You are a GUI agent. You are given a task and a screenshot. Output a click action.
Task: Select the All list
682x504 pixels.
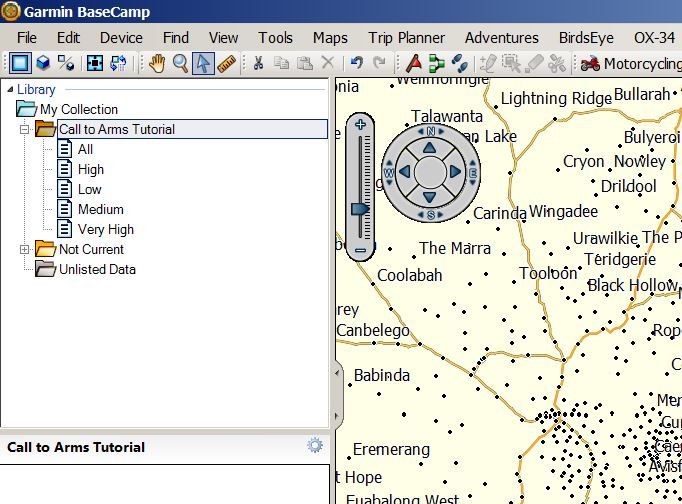[85, 149]
